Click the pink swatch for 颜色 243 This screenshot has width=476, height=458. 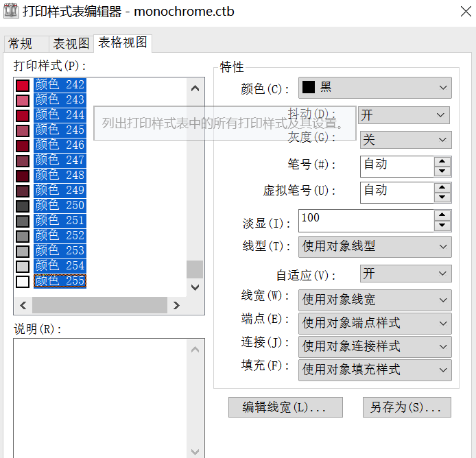click(23, 101)
